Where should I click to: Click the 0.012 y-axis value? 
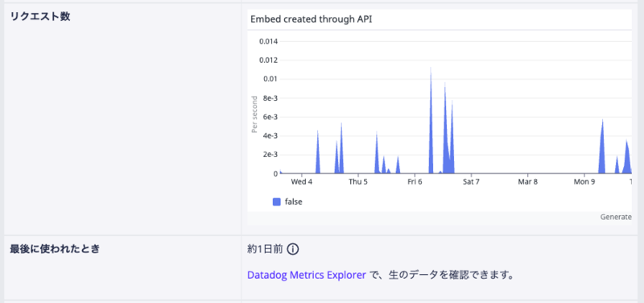click(269, 60)
